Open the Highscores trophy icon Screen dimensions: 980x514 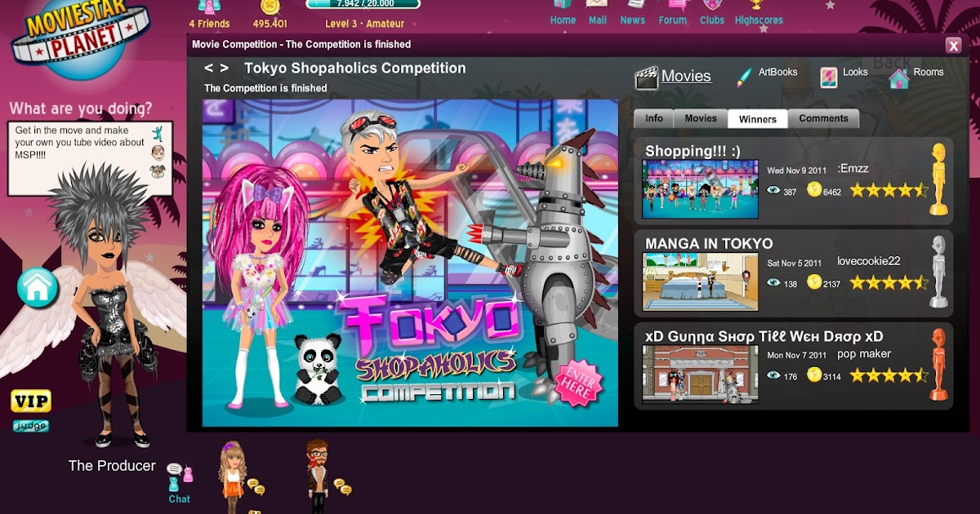[x=759, y=5]
